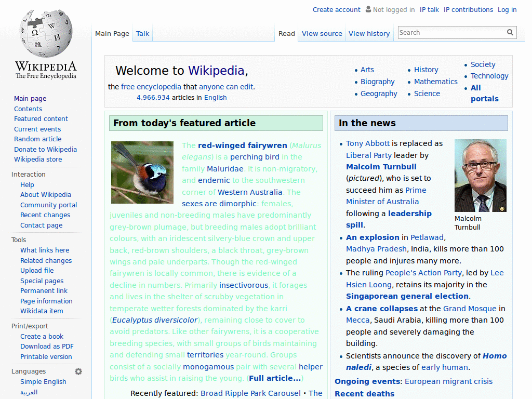Open European migrant crisis link
The image size is (532, 399).
tap(448, 381)
